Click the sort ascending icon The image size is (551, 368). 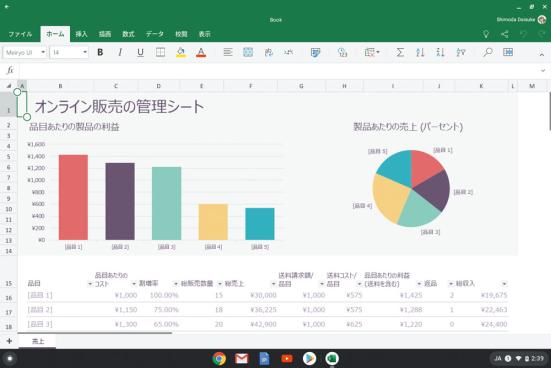[x=420, y=52]
